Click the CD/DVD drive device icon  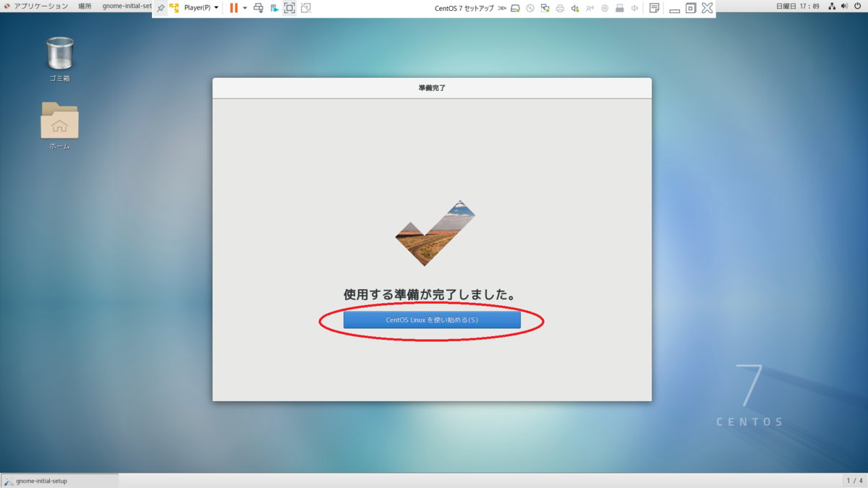pos(529,8)
